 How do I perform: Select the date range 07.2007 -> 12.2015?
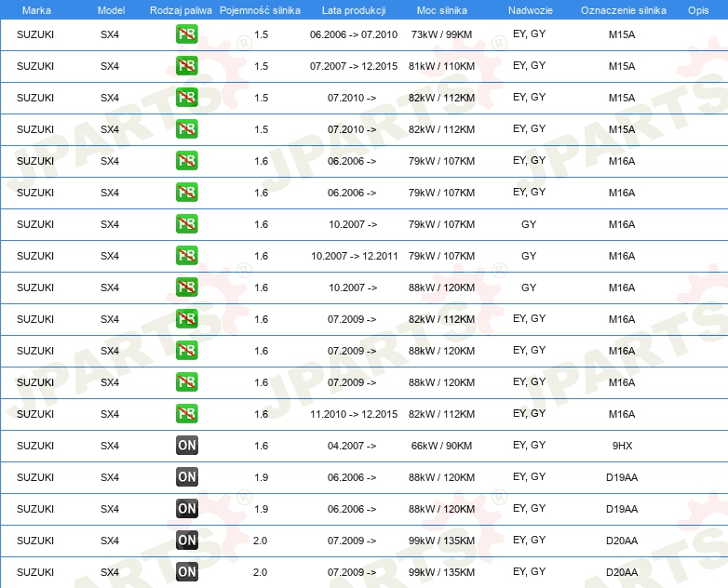click(354, 66)
